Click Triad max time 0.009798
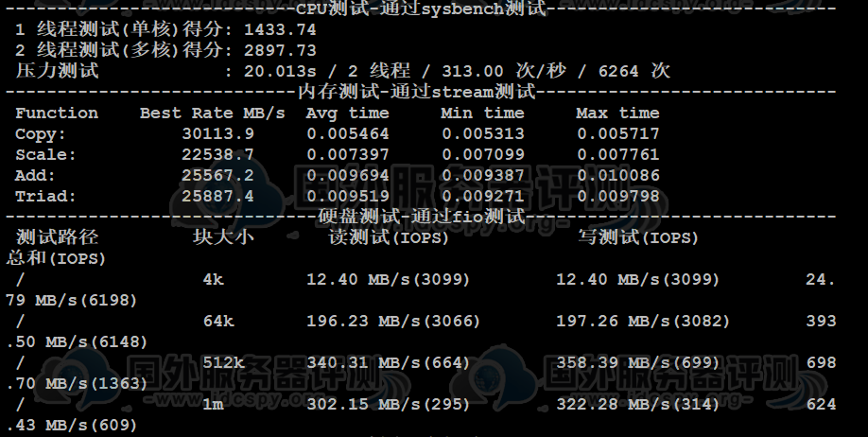This screenshot has height=437, width=868. tap(617, 196)
